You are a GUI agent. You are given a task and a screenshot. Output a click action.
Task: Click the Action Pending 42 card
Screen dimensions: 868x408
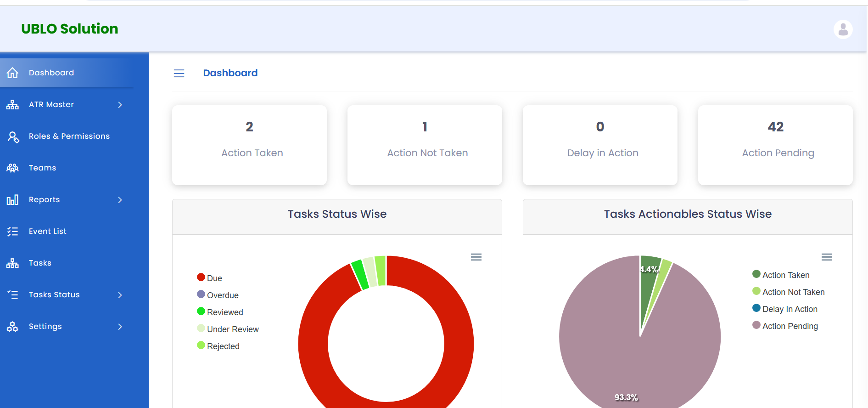click(775, 145)
